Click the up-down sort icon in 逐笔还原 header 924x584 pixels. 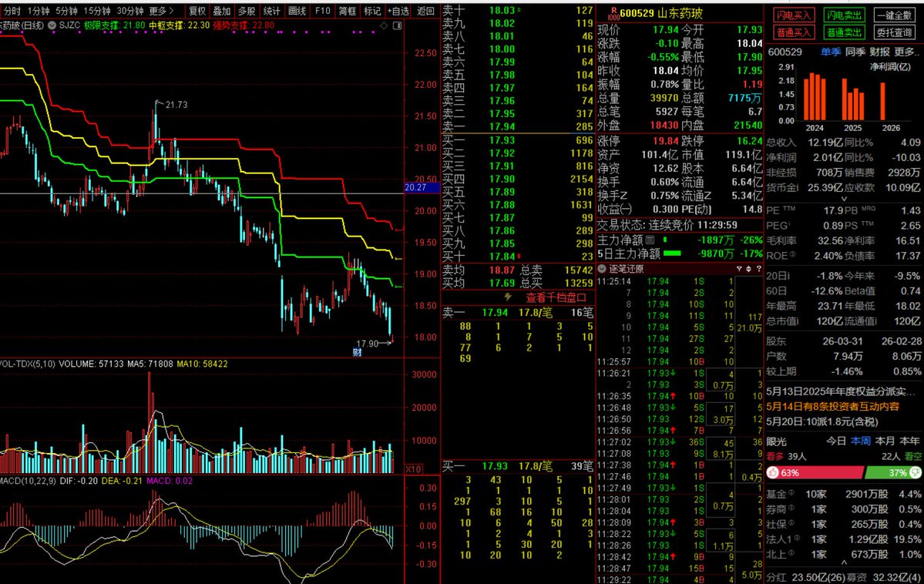pos(749,269)
